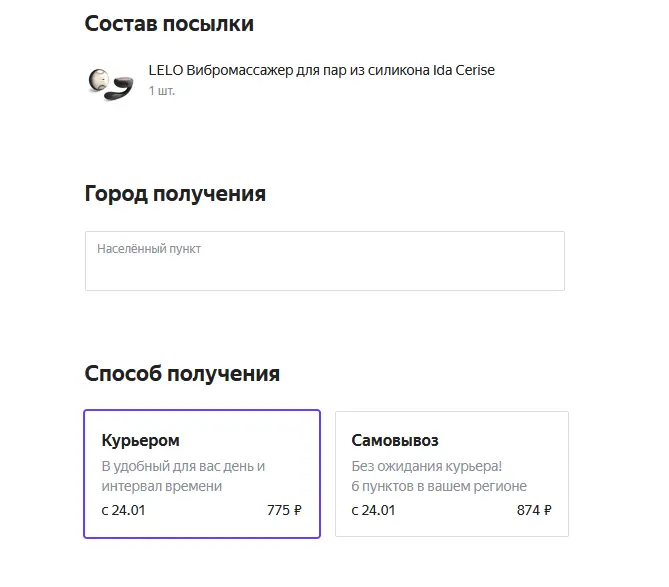669x587 pixels.
Task: Select the Курьером delivery option
Action: (202, 474)
